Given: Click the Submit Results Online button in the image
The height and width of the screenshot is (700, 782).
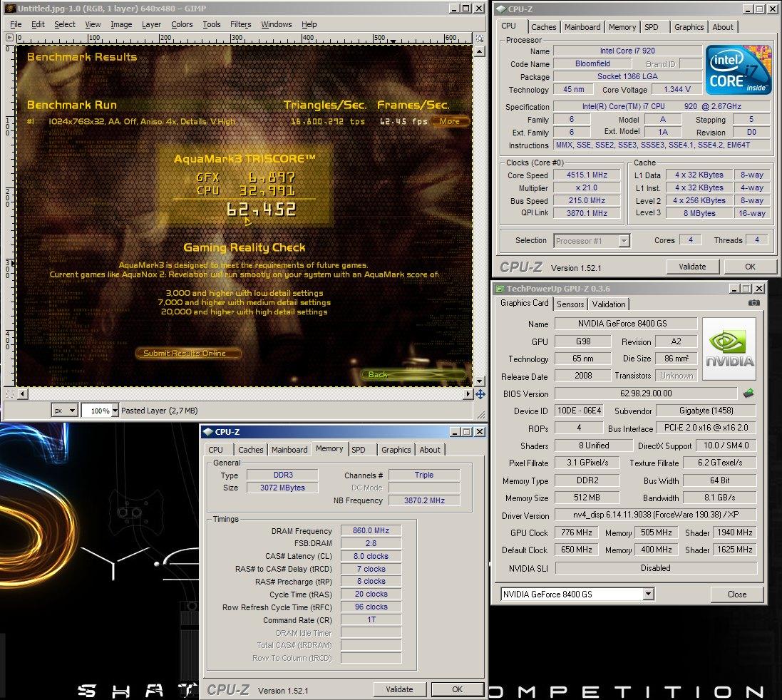Looking at the screenshot, I should coord(188,353).
